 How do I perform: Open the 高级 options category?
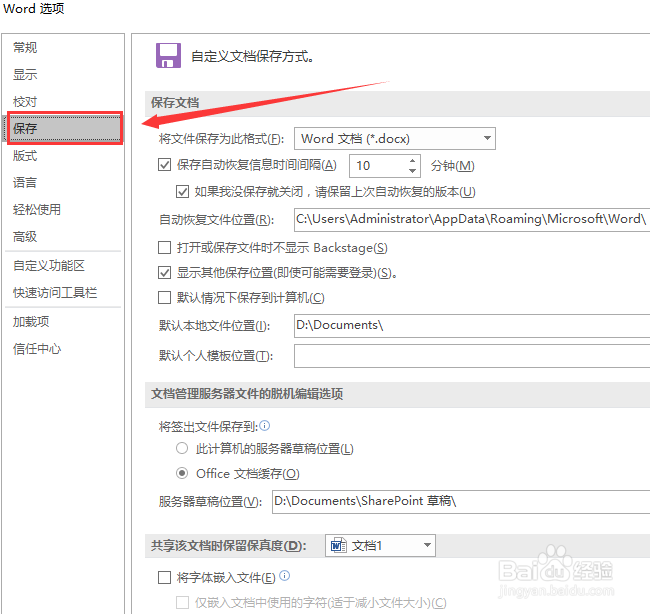pyautogui.click(x=25, y=236)
